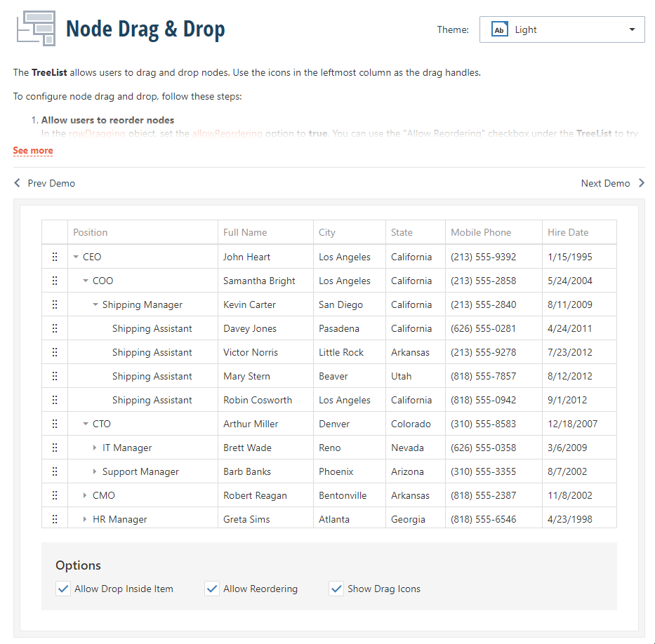
Task: Click the State column header
Action: point(416,232)
